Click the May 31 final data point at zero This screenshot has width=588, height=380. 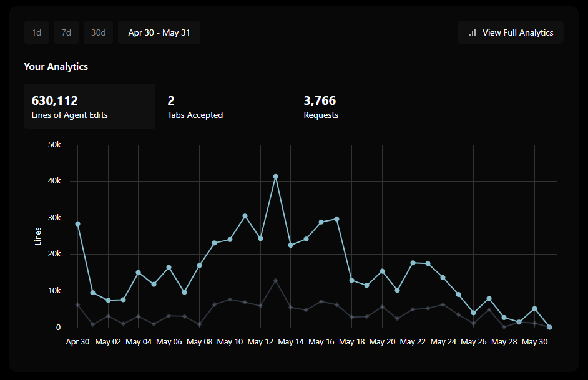coord(550,327)
